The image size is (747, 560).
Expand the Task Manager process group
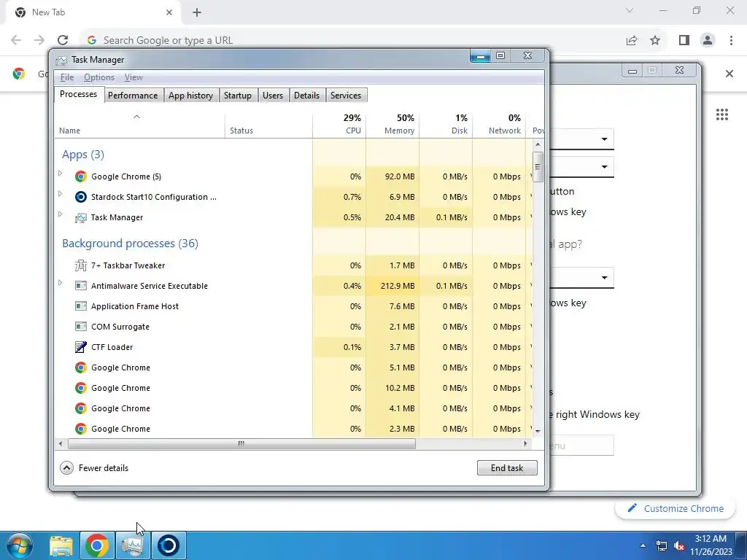click(x=61, y=214)
